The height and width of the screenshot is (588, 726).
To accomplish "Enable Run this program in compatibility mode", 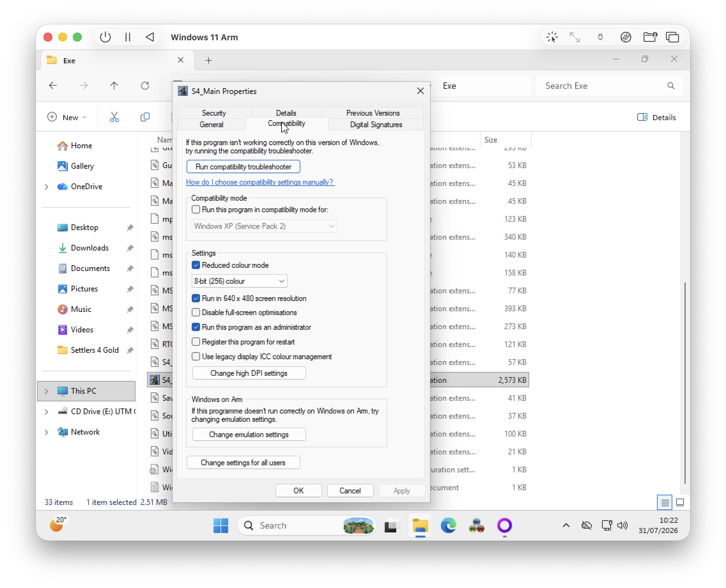I will pos(196,209).
